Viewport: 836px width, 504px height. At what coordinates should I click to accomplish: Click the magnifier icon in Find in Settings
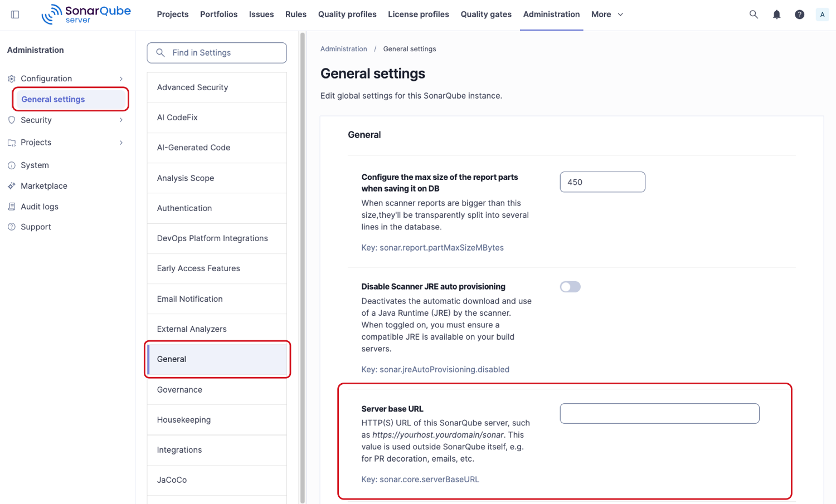click(161, 53)
